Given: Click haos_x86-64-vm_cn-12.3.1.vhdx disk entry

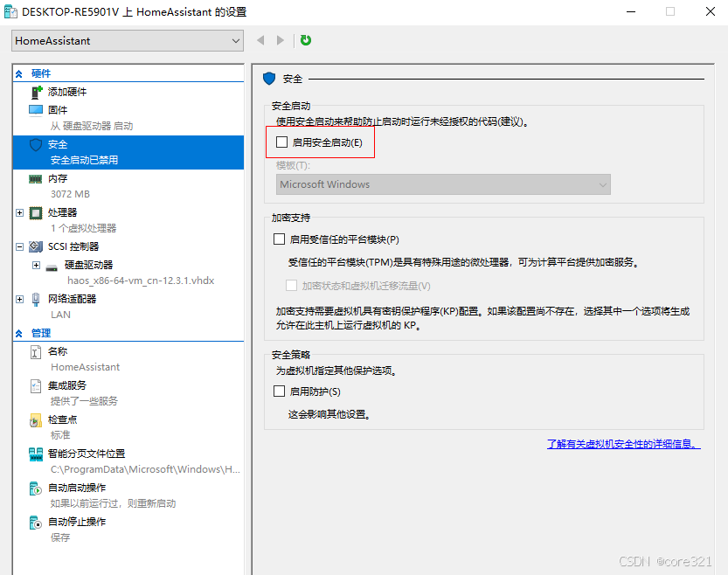Looking at the screenshot, I should [141, 281].
